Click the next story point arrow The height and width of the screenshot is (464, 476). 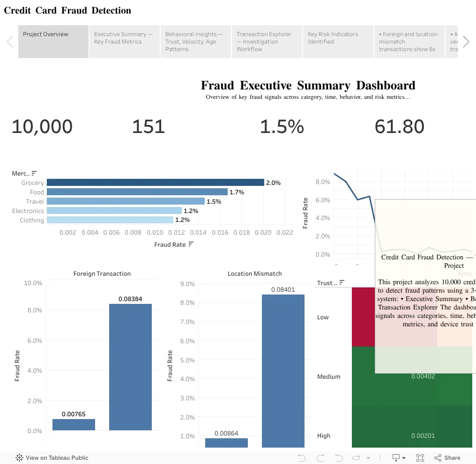[466, 42]
